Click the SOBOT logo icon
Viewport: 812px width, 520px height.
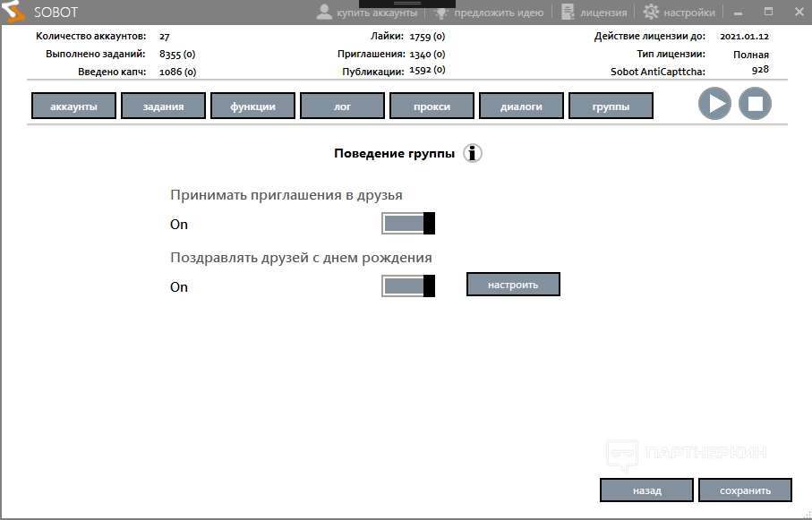pos(13,12)
